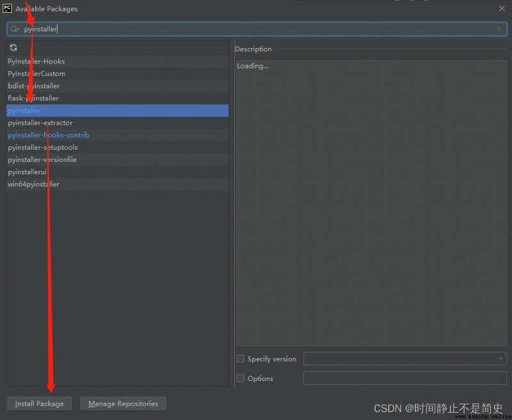Viewport: 512px width, 420px height.
Task: Select flask-pyinstaller package row
Action: tap(117, 99)
